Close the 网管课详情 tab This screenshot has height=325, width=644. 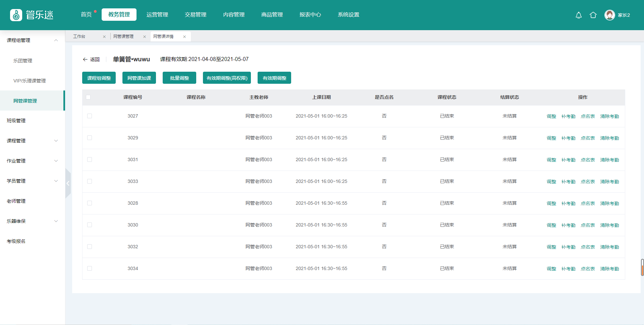[x=184, y=37]
